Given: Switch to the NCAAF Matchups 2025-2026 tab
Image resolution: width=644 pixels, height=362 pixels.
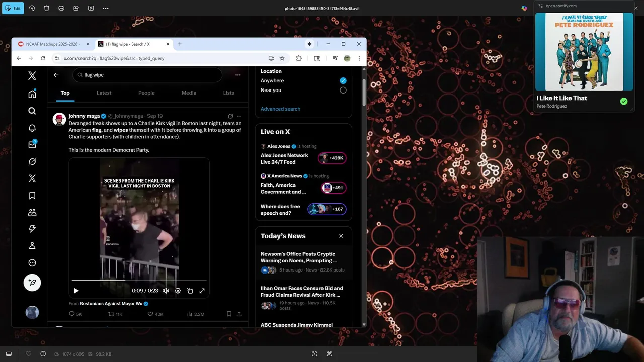Looking at the screenshot, I should (x=53, y=44).
